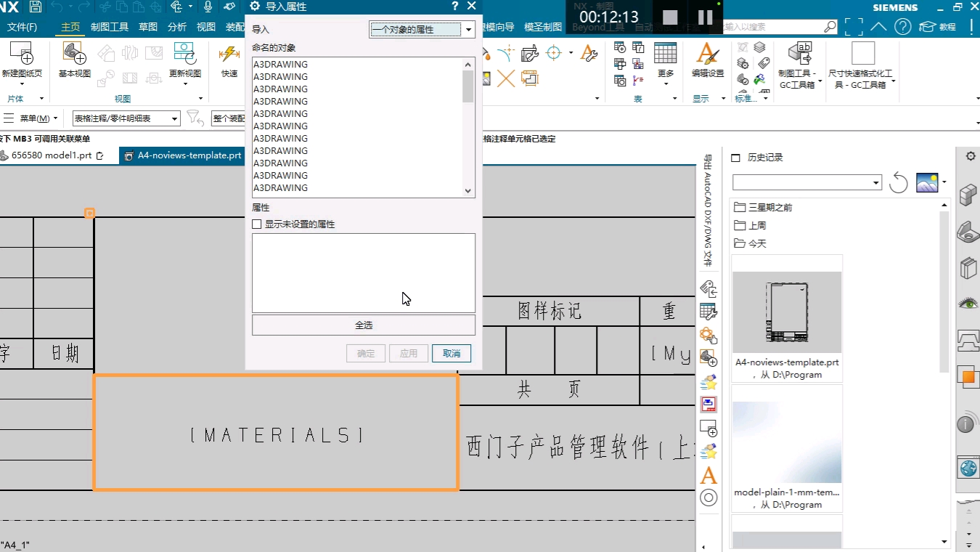Toggle the 整个装配 filter option
This screenshot has width=980, height=552.
point(229,118)
